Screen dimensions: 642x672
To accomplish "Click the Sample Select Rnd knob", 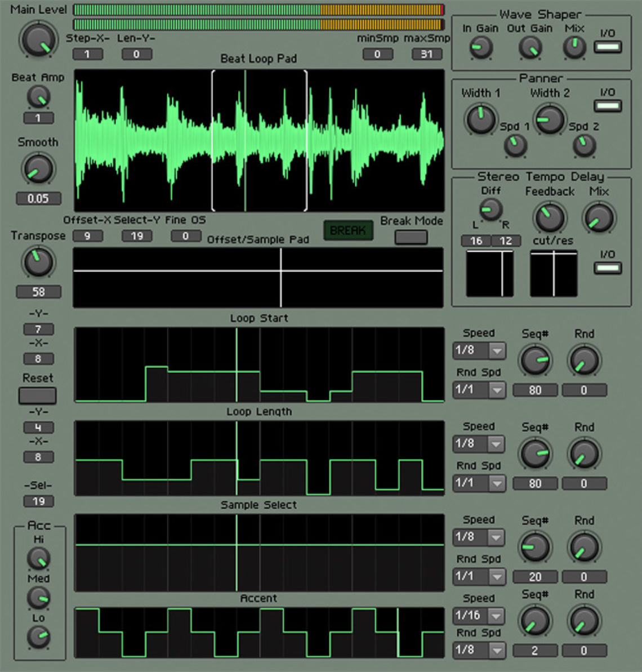I will pyautogui.click(x=584, y=547).
